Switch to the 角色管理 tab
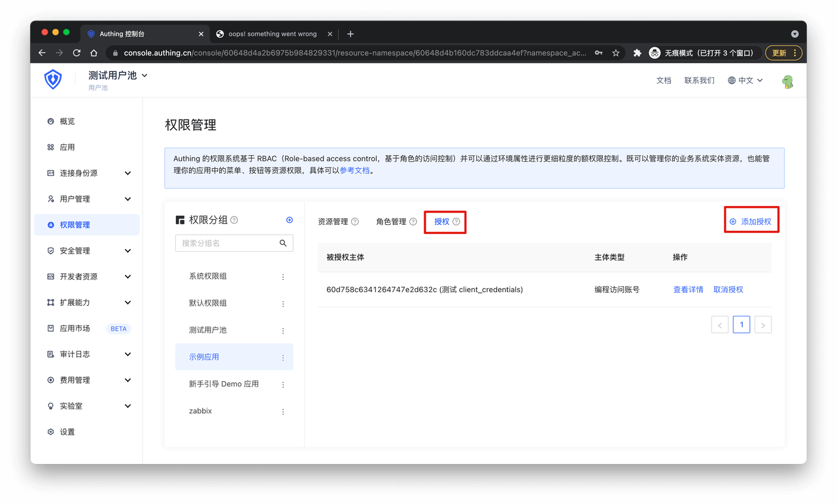The width and height of the screenshot is (837, 504). click(391, 222)
